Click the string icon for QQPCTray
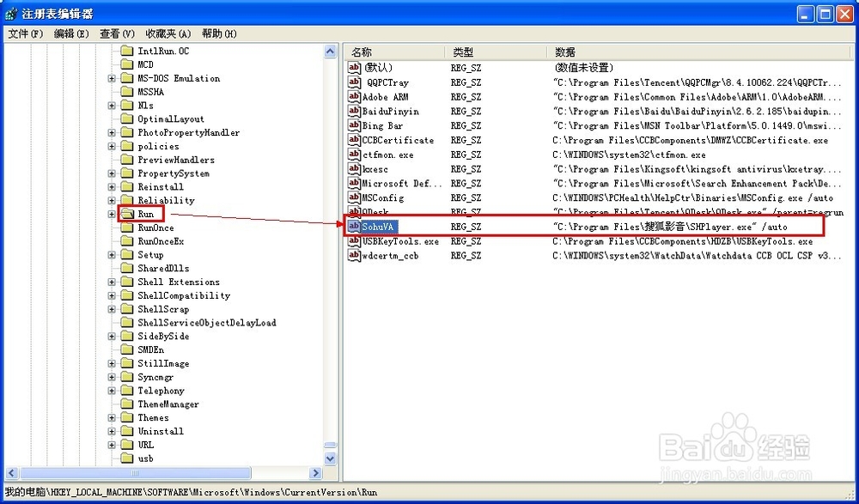 coord(354,82)
